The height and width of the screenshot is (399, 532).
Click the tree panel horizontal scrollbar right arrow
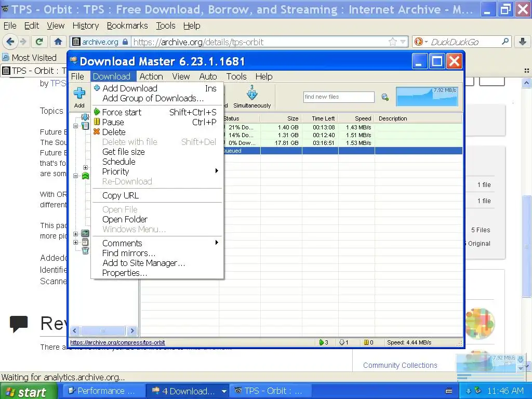pos(132,330)
